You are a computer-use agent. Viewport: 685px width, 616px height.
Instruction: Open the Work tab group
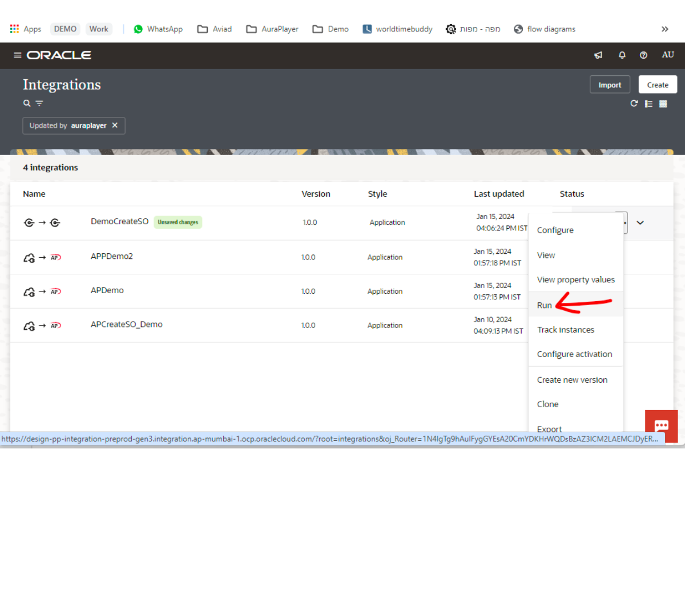(99, 29)
